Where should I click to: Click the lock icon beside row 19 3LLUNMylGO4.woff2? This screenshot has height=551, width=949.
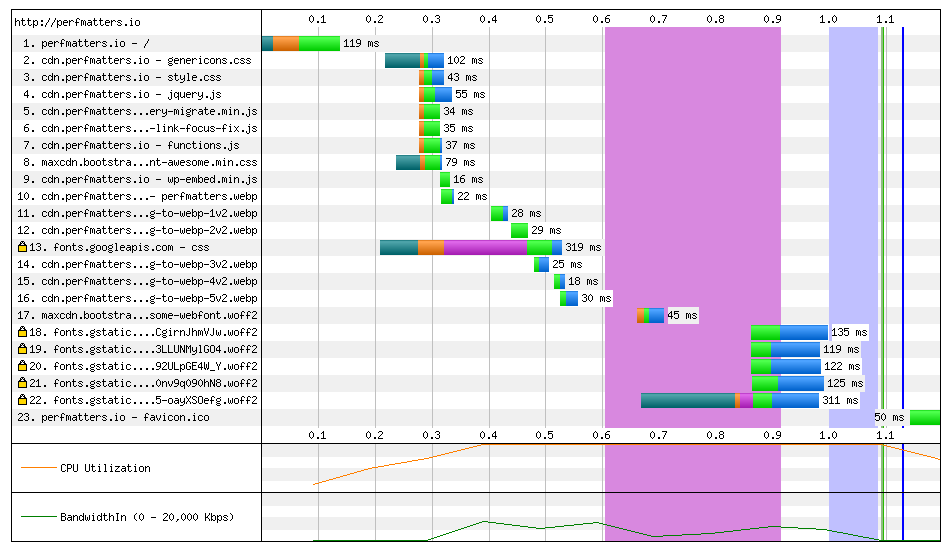click(22, 349)
